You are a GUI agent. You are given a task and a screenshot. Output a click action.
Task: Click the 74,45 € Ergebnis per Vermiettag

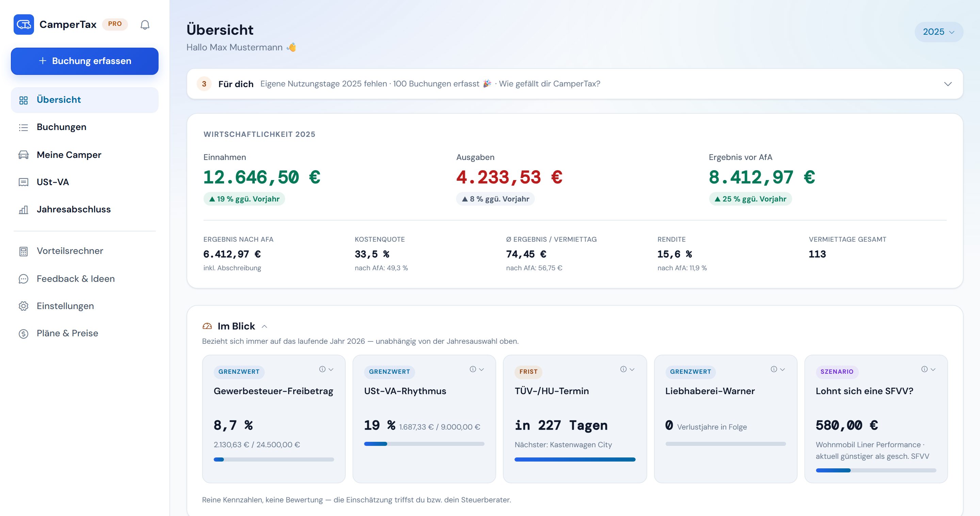[x=526, y=254]
